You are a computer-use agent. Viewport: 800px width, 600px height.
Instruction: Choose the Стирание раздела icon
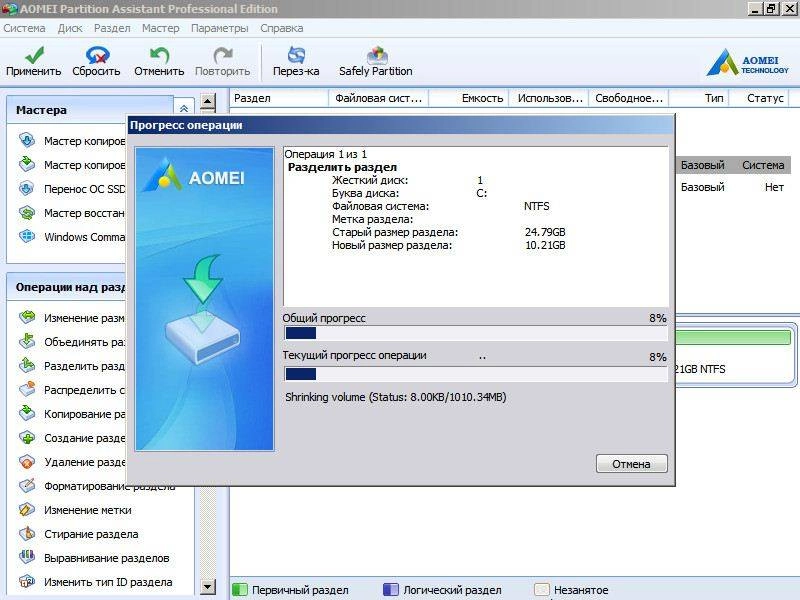pyautogui.click(x=27, y=533)
